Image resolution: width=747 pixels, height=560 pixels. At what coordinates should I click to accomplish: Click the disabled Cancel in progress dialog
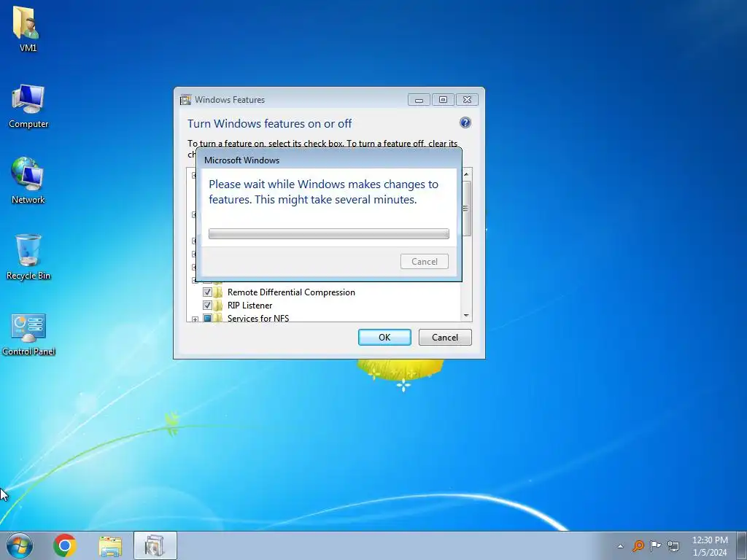pos(425,262)
